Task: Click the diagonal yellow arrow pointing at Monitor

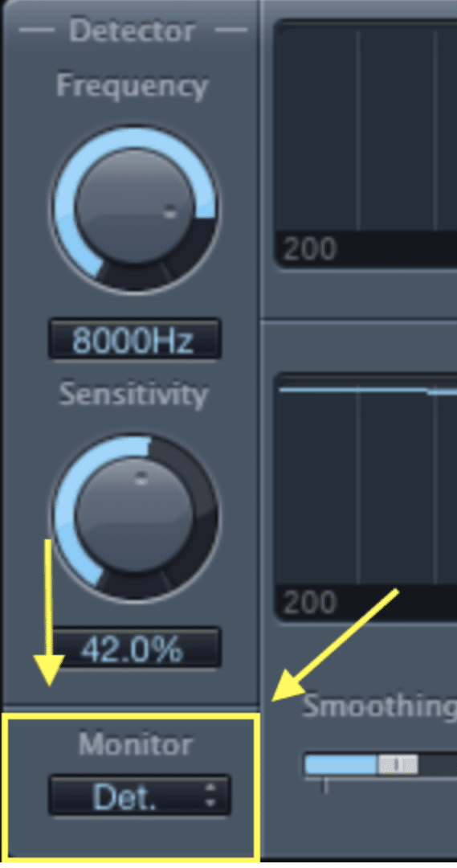Action: coord(336,645)
